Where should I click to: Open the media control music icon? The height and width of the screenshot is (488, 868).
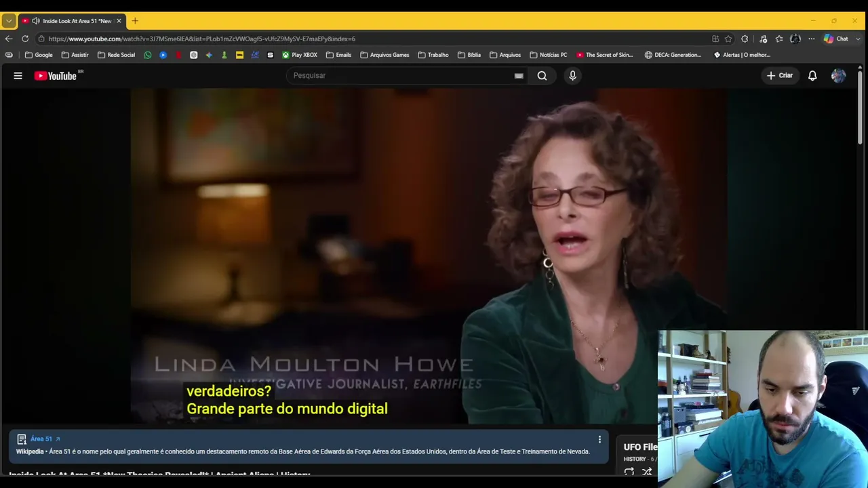pos(763,39)
